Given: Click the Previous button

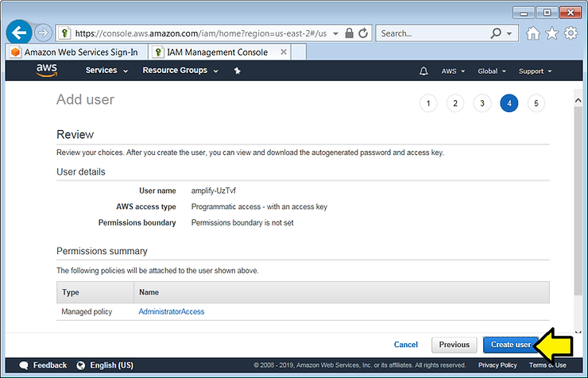Looking at the screenshot, I should coord(454,345).
